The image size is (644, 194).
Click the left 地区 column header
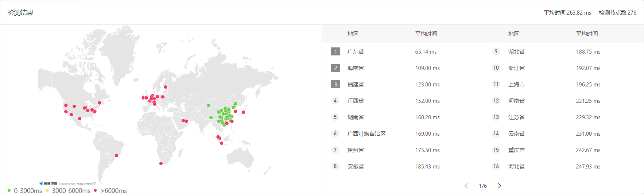(353, 34)
